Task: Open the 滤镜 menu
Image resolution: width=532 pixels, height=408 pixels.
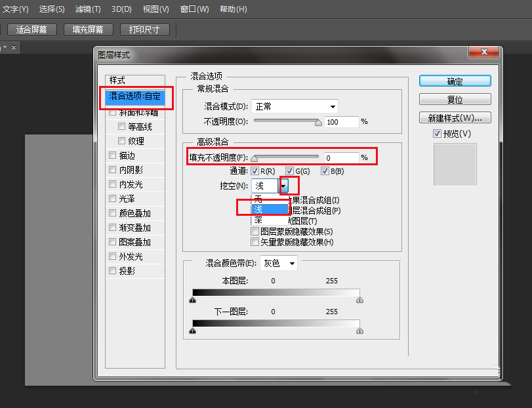Action: tap(87, 9)
